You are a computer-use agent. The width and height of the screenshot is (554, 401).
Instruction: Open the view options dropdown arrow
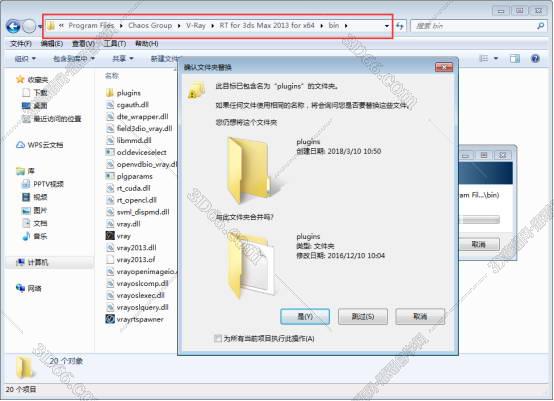click(495, 59)
